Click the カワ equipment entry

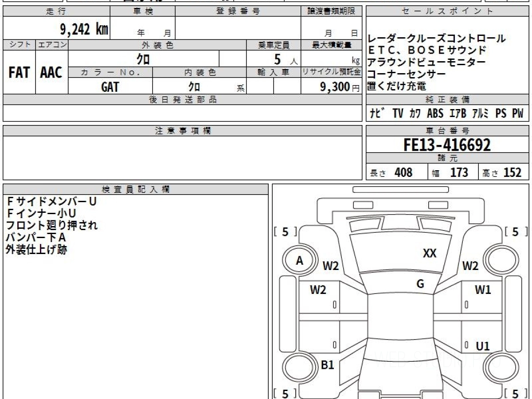point(415,113)
